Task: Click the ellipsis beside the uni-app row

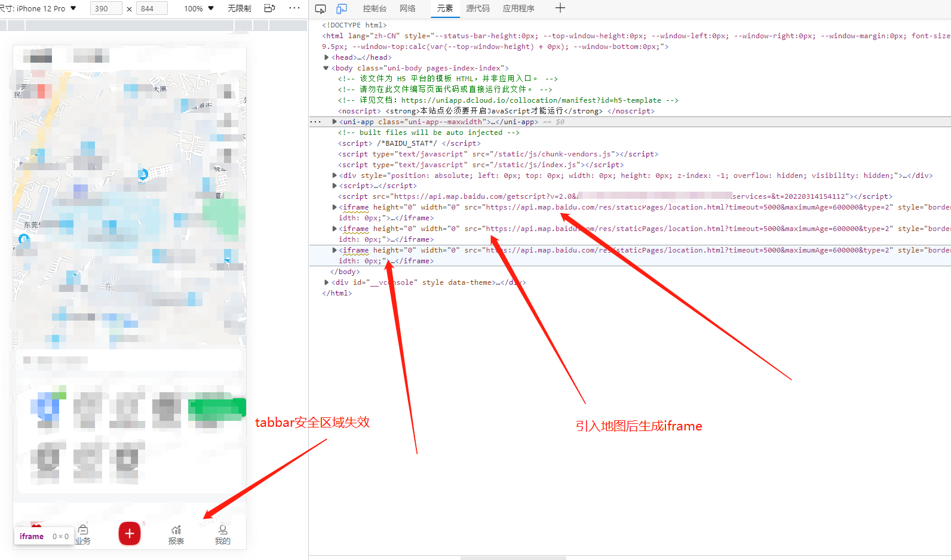Action: [315, 122]
